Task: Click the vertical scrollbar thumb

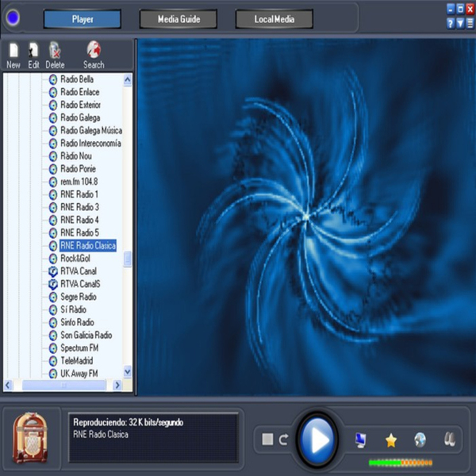Action: point(128,259)
